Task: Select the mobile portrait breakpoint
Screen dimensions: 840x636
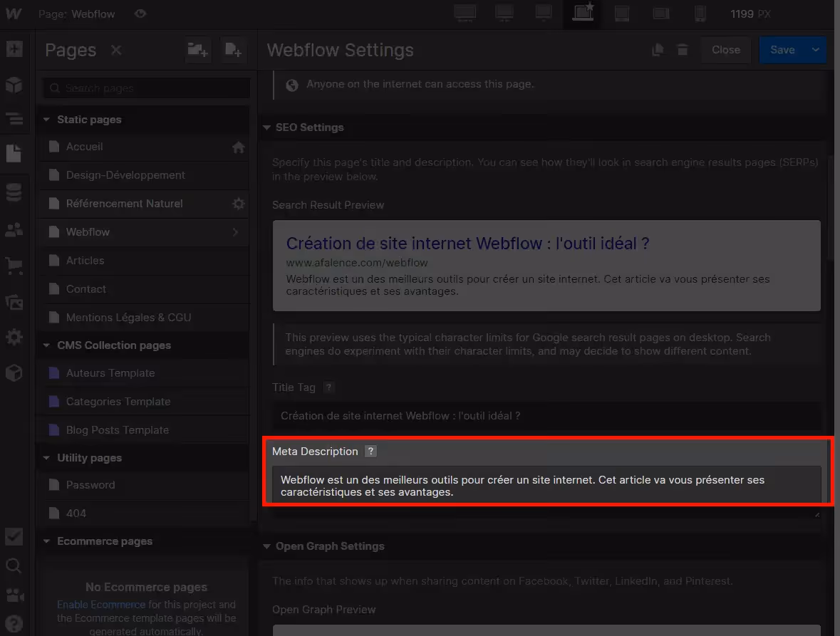Action: pyautogui.click(x=700, y=14)
